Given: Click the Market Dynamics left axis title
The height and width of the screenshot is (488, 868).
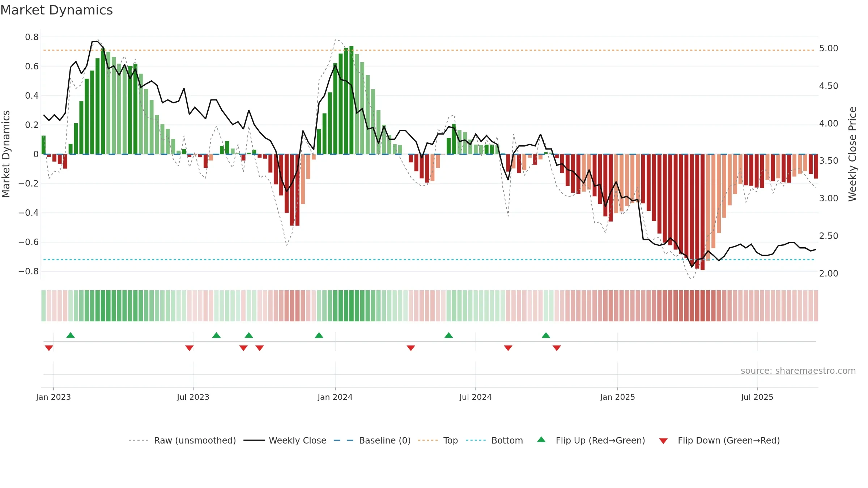Looking at the screenshot, I should pos(6,154).
